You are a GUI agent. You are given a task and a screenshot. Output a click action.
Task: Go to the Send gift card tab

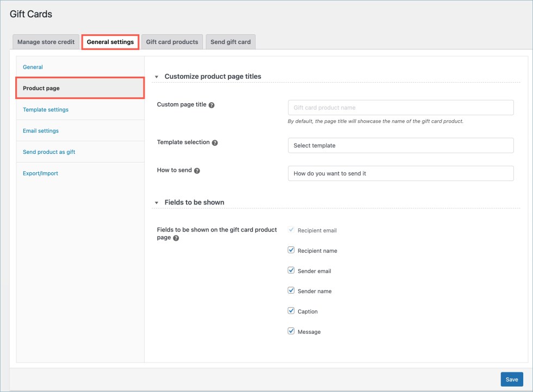231,42
